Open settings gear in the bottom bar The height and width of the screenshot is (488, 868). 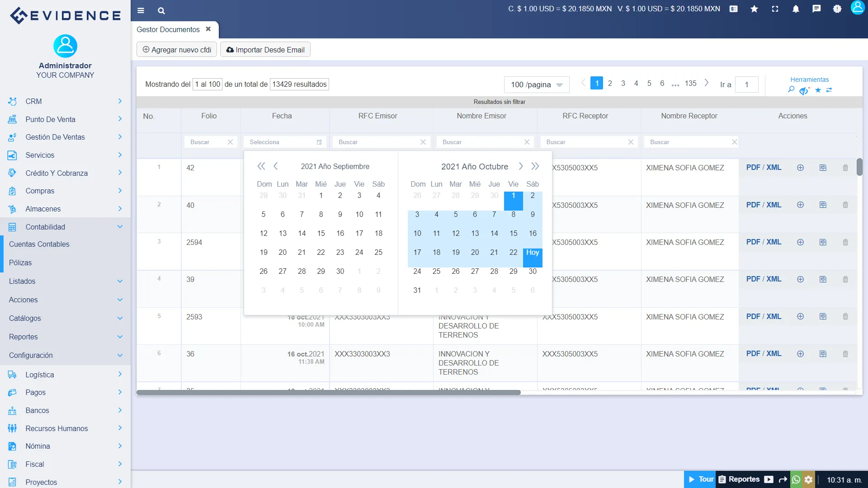(x=808, y=480)
